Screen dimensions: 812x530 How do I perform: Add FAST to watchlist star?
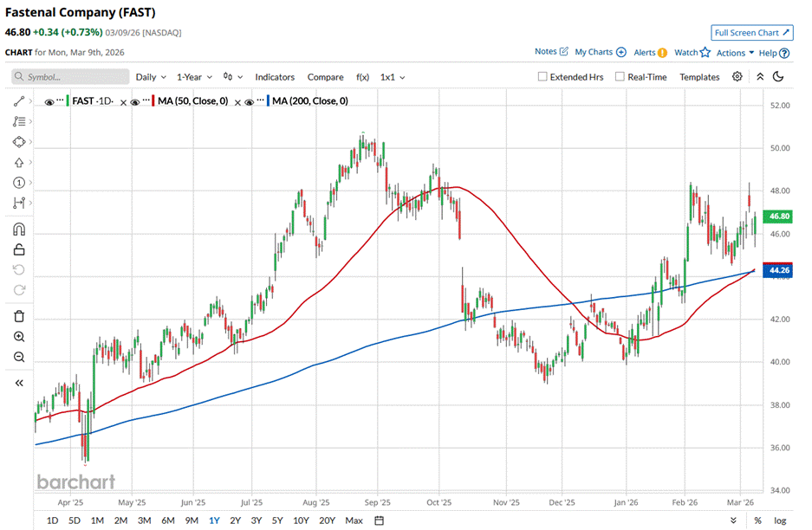point(705,52)
